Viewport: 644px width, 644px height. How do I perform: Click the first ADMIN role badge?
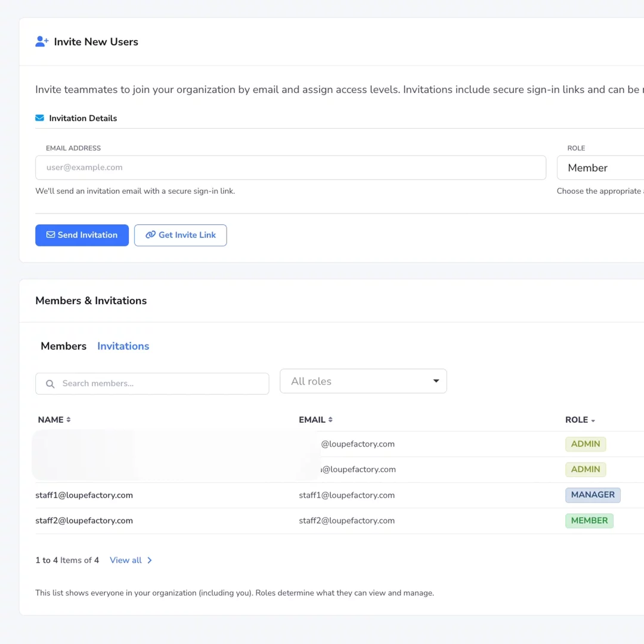pos(586,444)
